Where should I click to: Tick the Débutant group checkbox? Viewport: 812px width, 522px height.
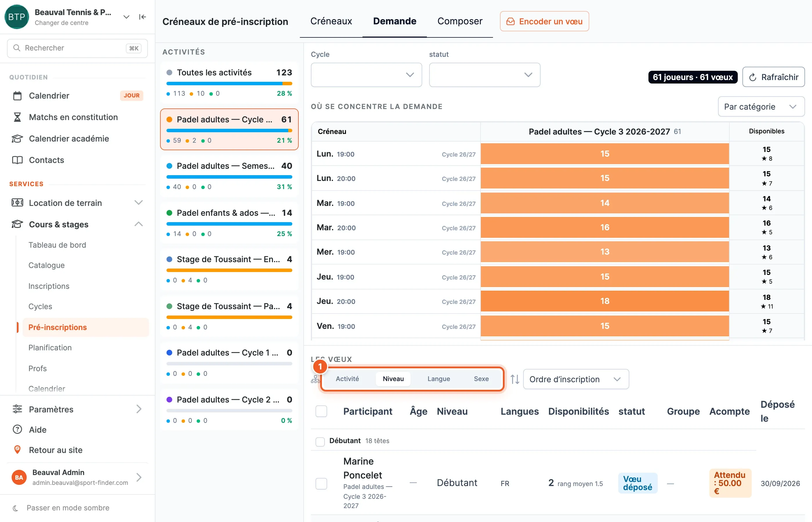320,442
